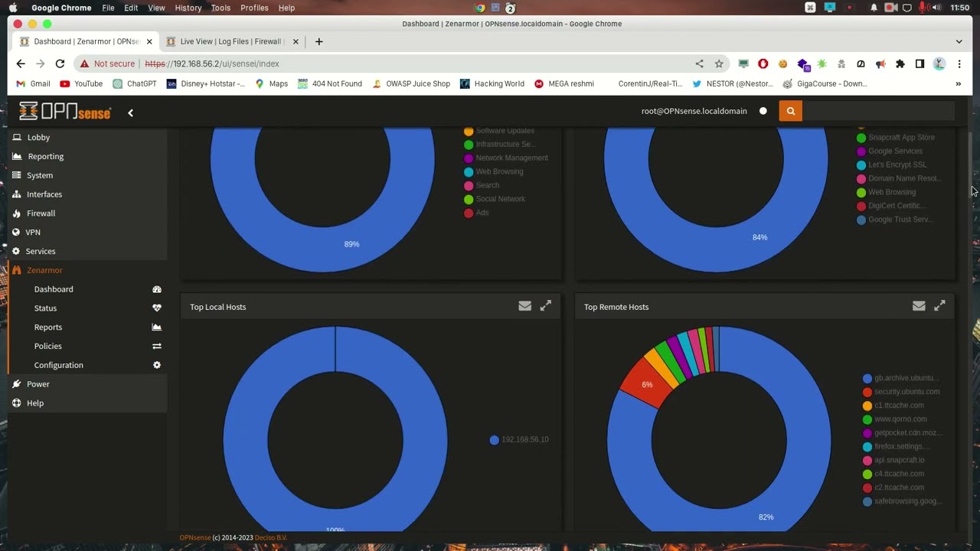Reload the current page
This screenshot has width=980, height=551.
(x=60, y=64)
